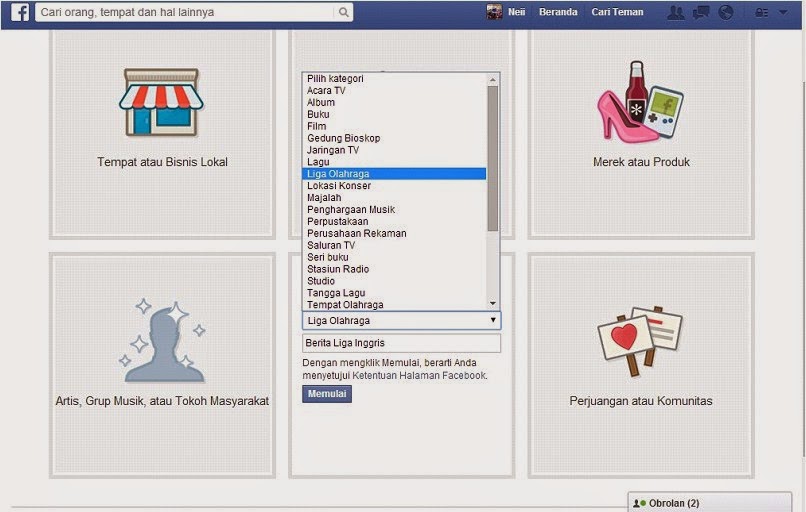This screenshot has height=512, width=806.
Task: Choose Acara TV from category list
Action: 394,90
